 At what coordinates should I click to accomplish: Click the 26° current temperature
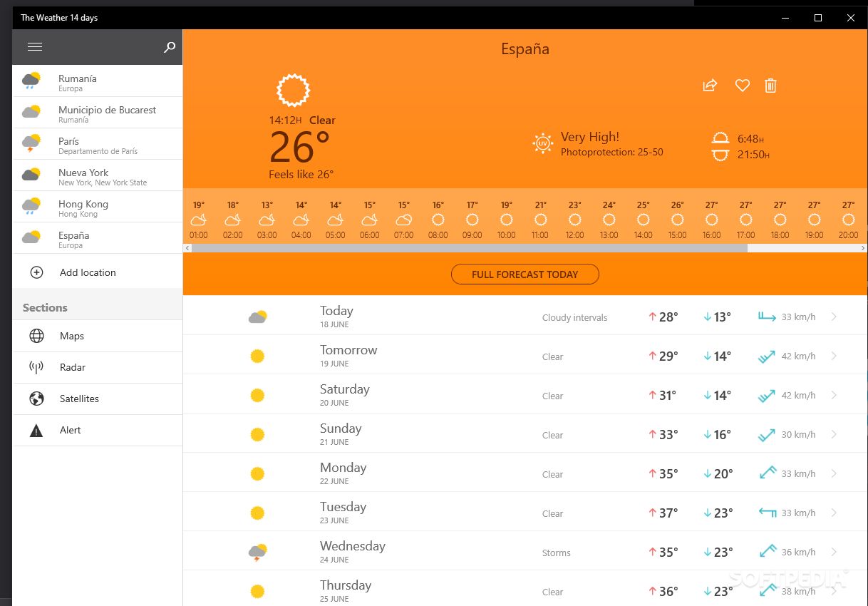pyautogui.click(x=300, y=148)
